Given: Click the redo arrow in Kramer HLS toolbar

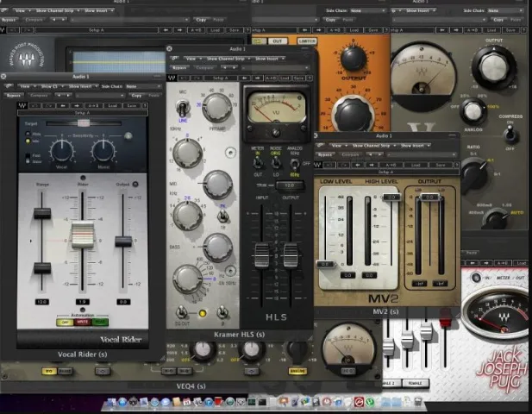Looking at the screenshot, I should click(197, 78).
